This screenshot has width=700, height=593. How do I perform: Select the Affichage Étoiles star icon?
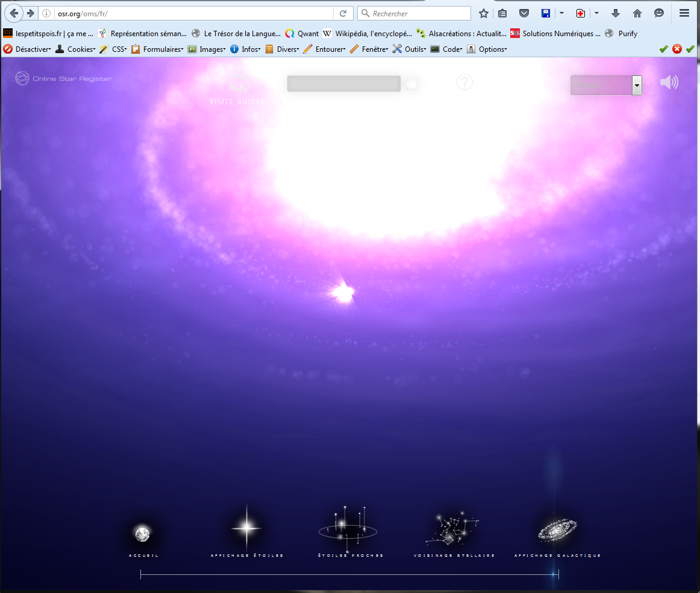[246, 528]
